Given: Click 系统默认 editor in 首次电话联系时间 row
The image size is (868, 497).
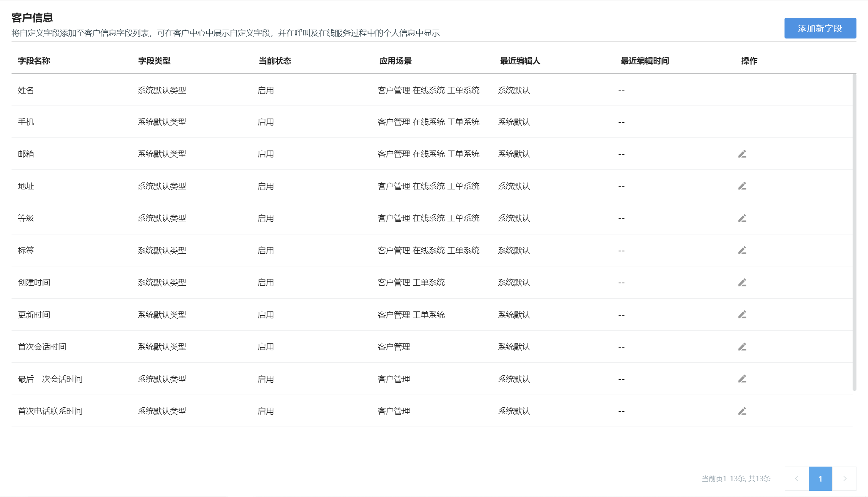Looking at the screenshot, I should 514,411.
